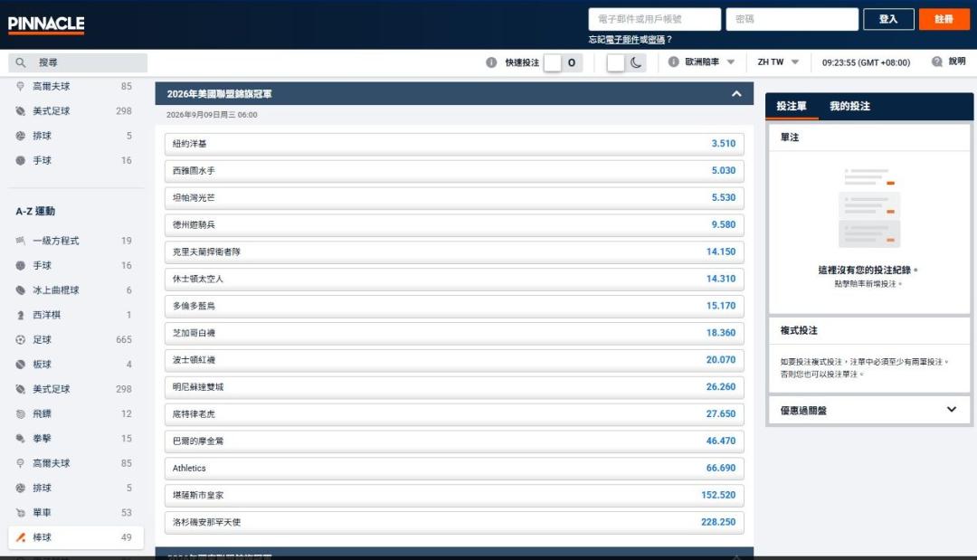
Task: Click the orange 註冊 register button
Action: (x=944, y=19)
